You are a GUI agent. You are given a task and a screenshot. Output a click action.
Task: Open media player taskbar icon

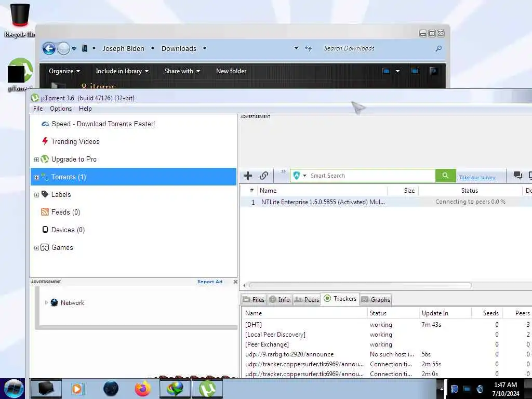[x=77, y=389]
